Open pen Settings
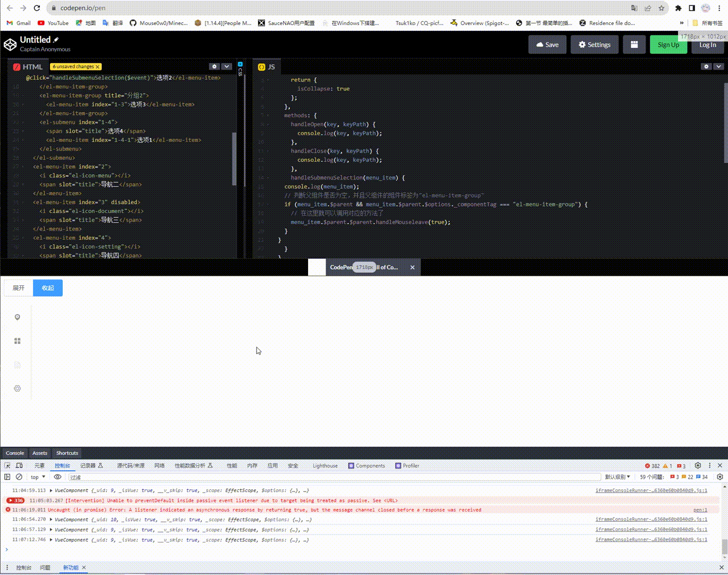 pyautogui.click(x=594, y=45)
